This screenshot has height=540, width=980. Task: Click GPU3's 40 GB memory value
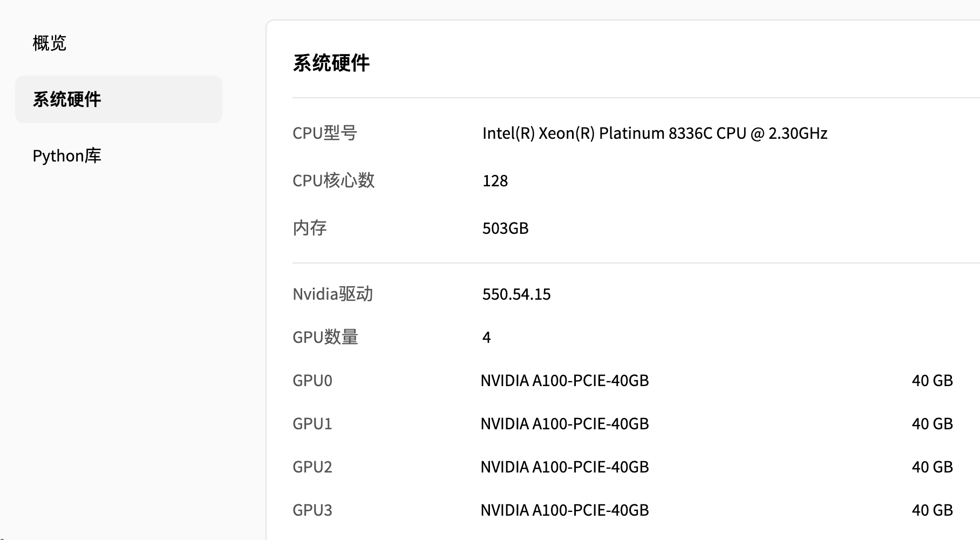tap(932, 510)
